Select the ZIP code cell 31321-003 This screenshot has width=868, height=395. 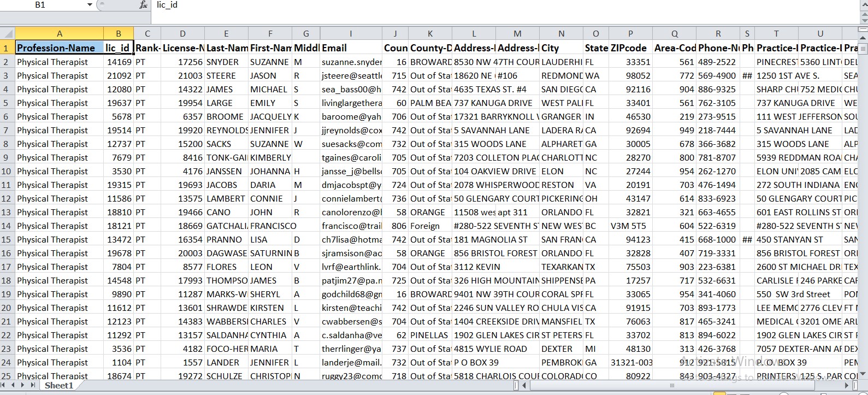pyautogui.click(x=630, y=362)
